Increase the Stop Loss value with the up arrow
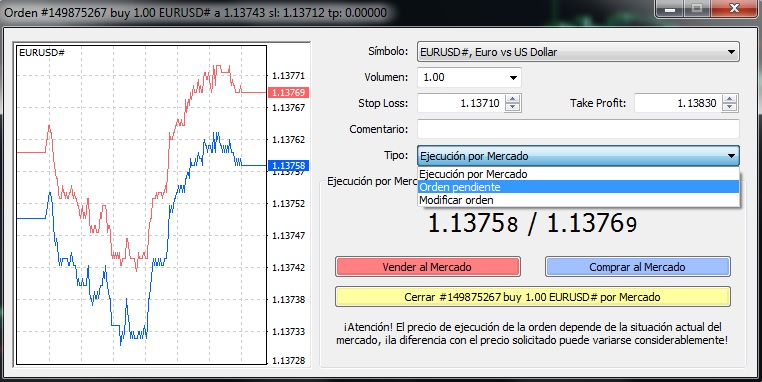Image resolution: width=762 pixels, height=382 pixels. 512,99
